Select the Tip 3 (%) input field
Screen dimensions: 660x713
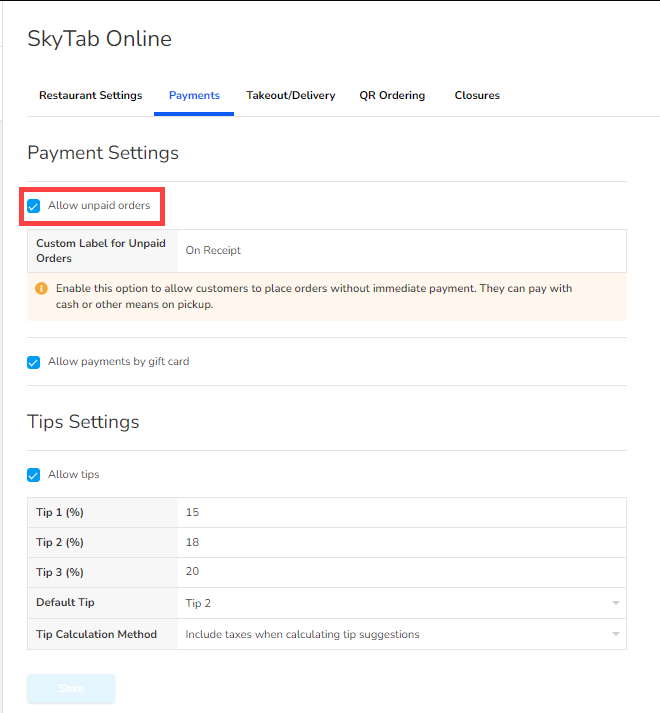pos(400,572)
